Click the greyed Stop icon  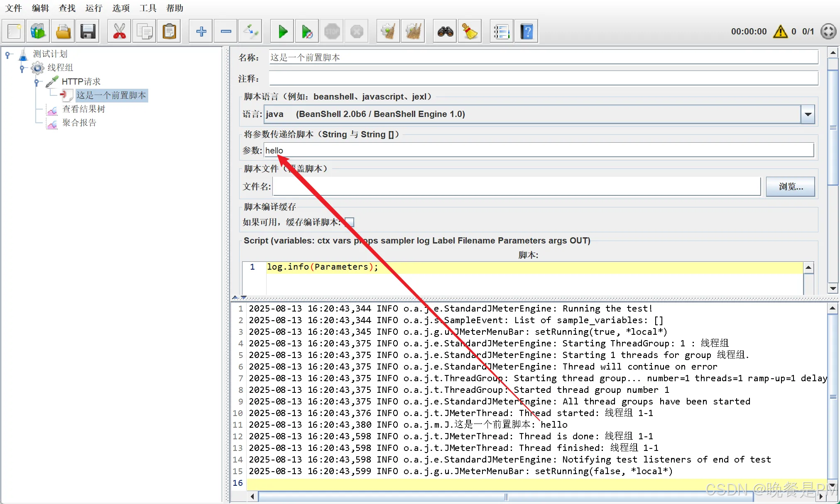coord(332,31)
